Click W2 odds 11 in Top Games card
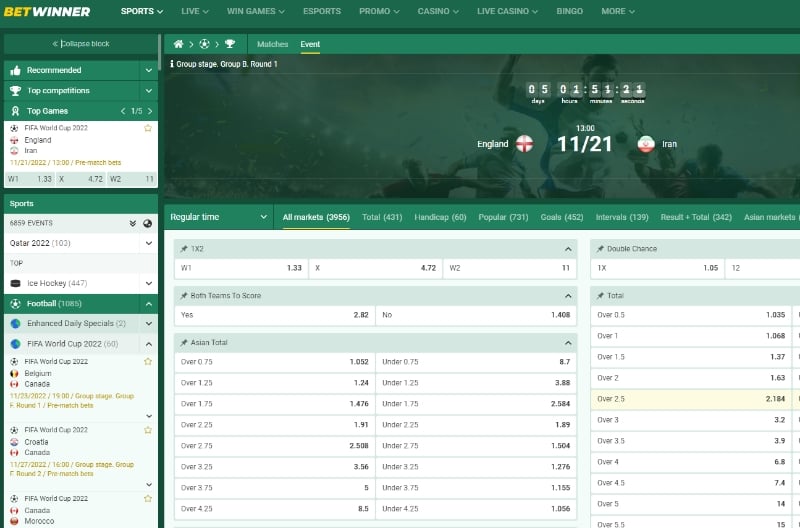Image resolution: width=800 pixels, height=528 pixels. (132, 179)
